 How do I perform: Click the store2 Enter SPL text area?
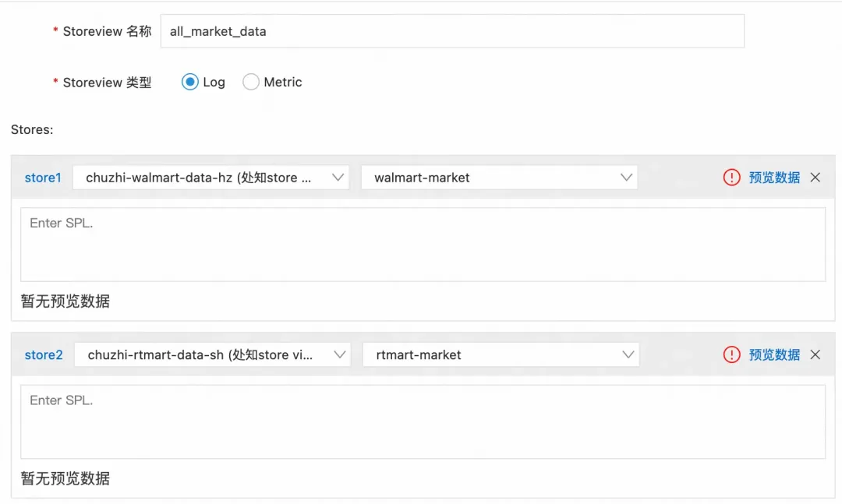(x=423, y=421)
